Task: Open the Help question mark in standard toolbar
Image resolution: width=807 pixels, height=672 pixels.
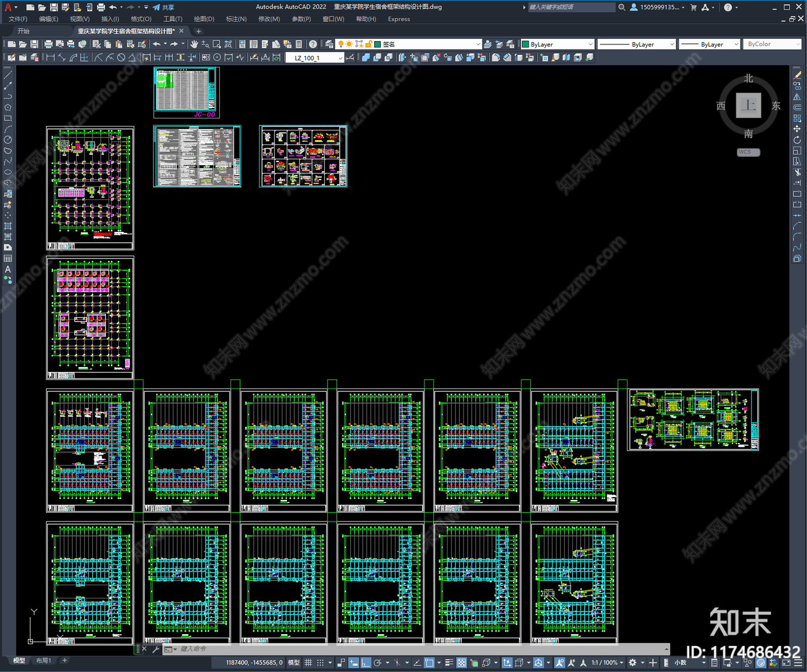Action: 313,44
